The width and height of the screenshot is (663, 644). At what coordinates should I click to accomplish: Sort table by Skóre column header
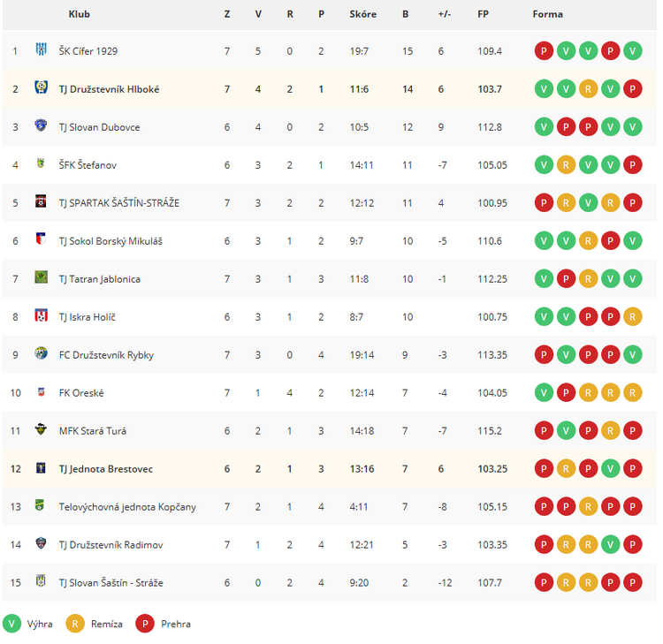point(362,14)
